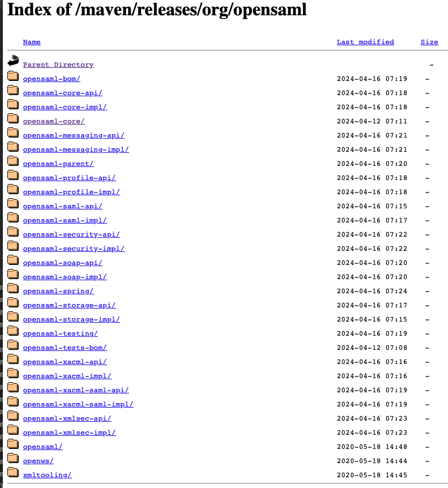This screenshot has width=448, height=488.
Task: Open the opensaml-security-api/ directory link
Action: 71,235
